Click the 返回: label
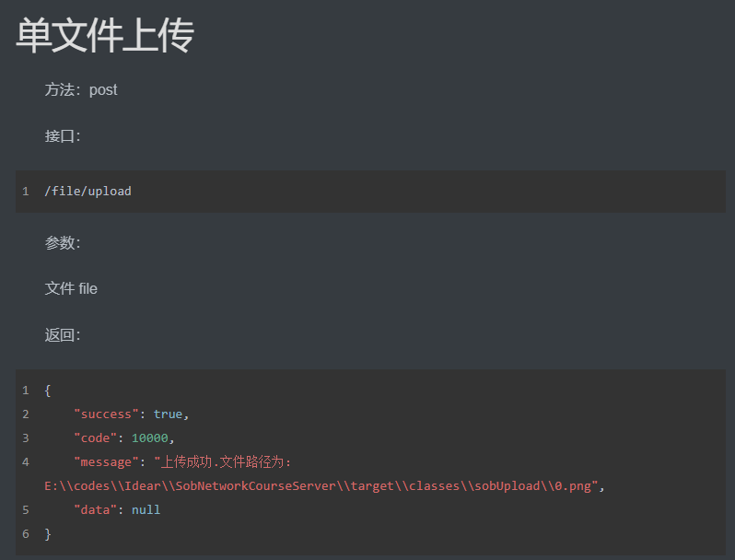735x560 pixels. coord(63,334)
